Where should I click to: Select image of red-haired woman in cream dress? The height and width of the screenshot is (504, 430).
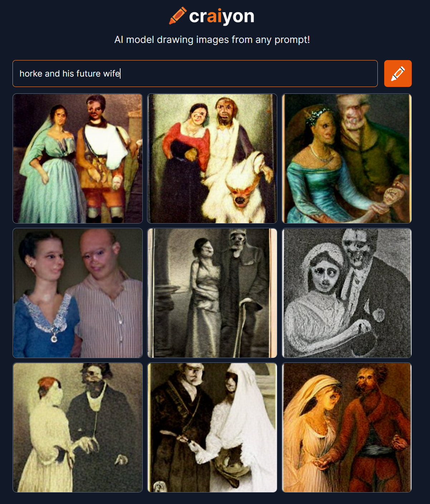pos(78,427)
